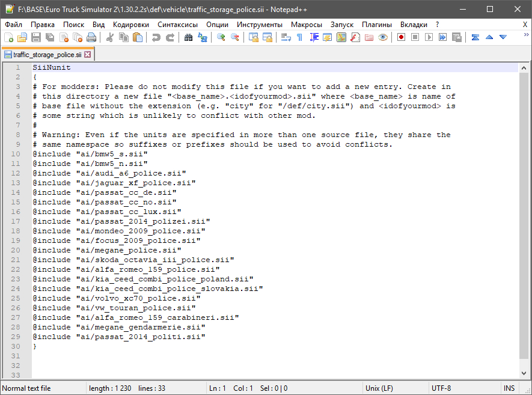Click the Find binoculars icon
The height and width of the screenshot is (395, 532).
[x=189, y=37]
